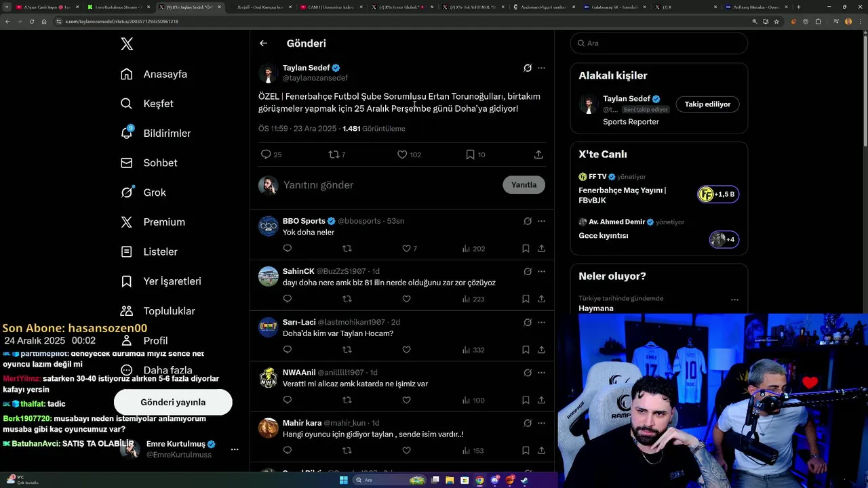The width and height of the screenshot is (868, 488).
Task: Switch to Anthony Musaba browser tab
Action: (x=755, y=7)
